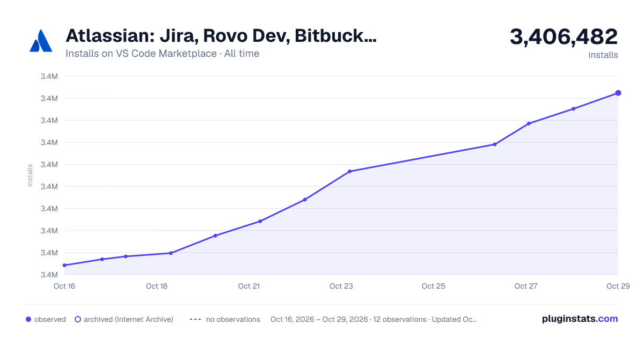Click the extension title 'Atlassian: Jira, Rovo Dev'
The width and height of the screenshot is (644, 338).
point(221,36)
